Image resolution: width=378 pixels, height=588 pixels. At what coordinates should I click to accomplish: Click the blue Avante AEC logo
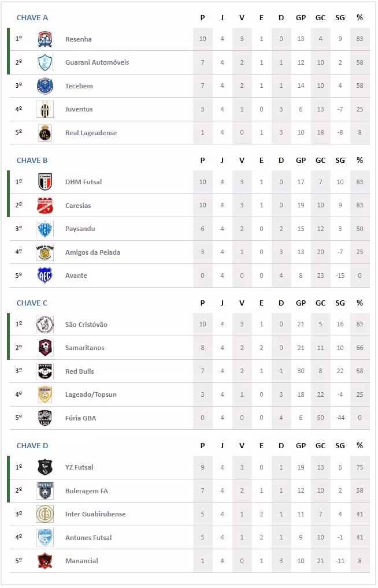45,276
